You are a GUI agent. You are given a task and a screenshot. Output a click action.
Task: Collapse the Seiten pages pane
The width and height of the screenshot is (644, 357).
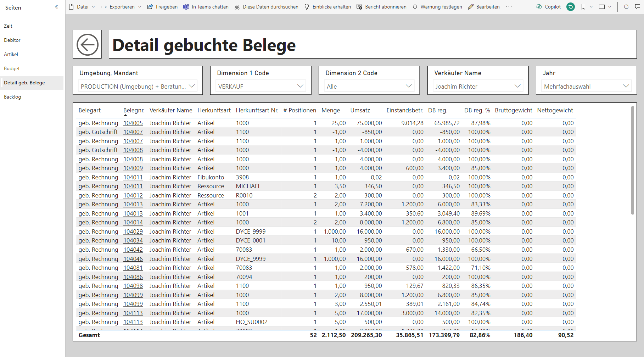tap(56, 7)
